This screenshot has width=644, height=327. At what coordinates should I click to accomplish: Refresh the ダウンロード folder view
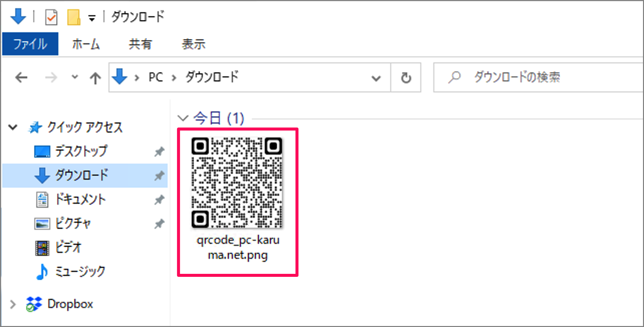[406, 77]
